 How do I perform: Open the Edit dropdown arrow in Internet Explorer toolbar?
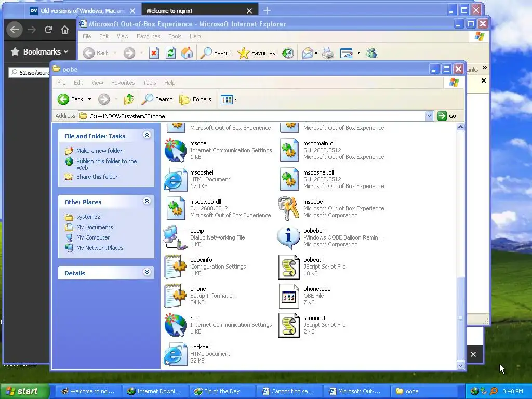click(x=358, y=53)
